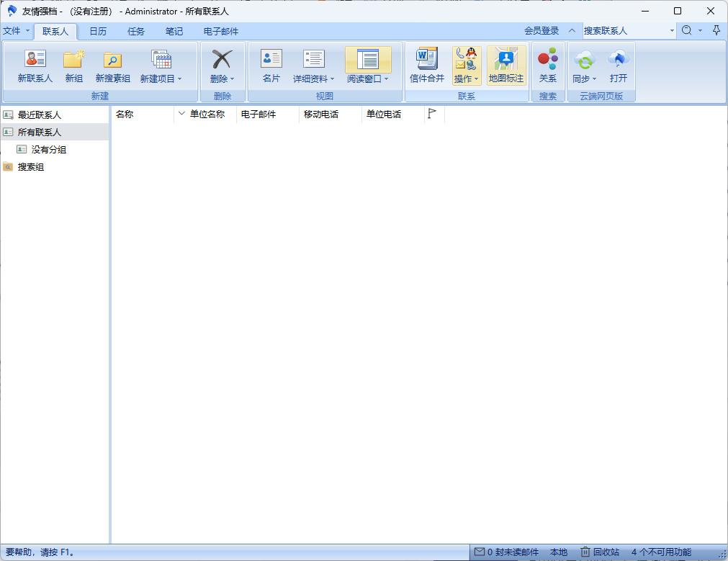Click the flag column header icon
Image resolution: width=728 pixels, height=561 pixels.
(x=432, y=114)
